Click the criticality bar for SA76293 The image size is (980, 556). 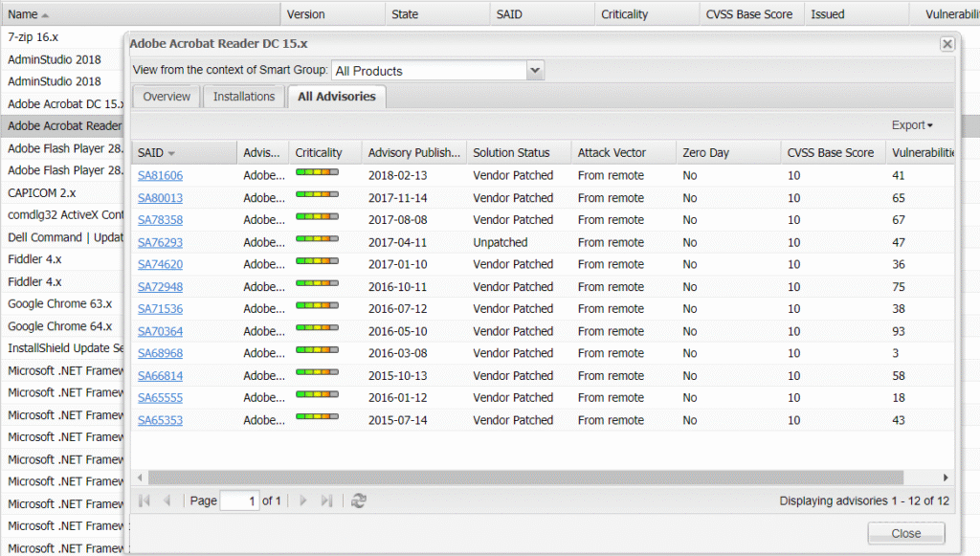(x=317, y=238)
